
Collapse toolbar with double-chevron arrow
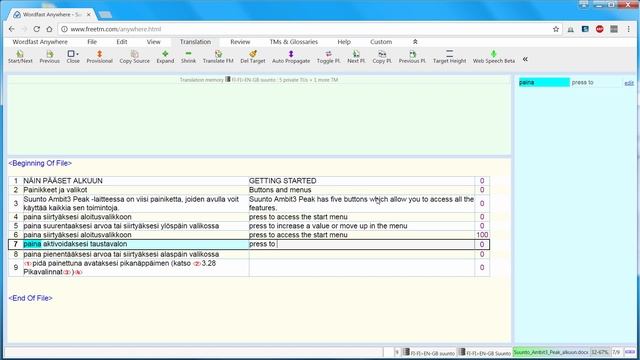(x=525, y=59)
